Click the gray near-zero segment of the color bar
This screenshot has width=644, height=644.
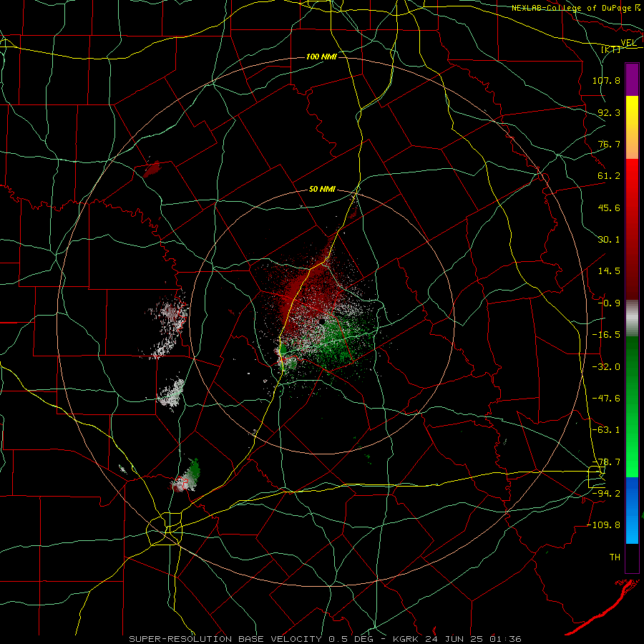pos(632,318)
